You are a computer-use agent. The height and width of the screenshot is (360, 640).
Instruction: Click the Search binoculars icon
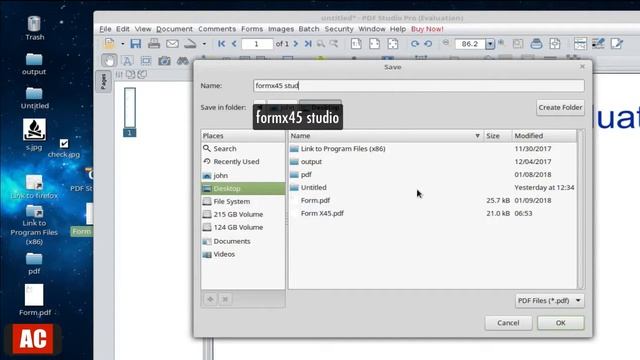click(182, 61)
